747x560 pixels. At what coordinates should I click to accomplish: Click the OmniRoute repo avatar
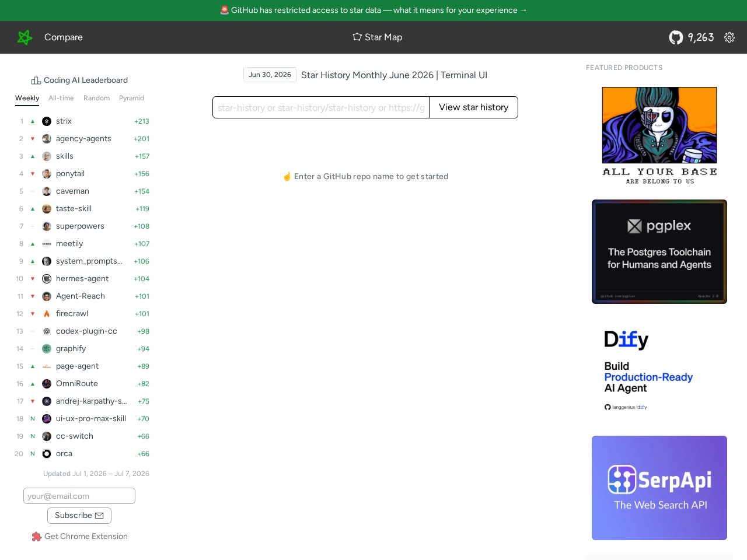[x=47, y=384]
